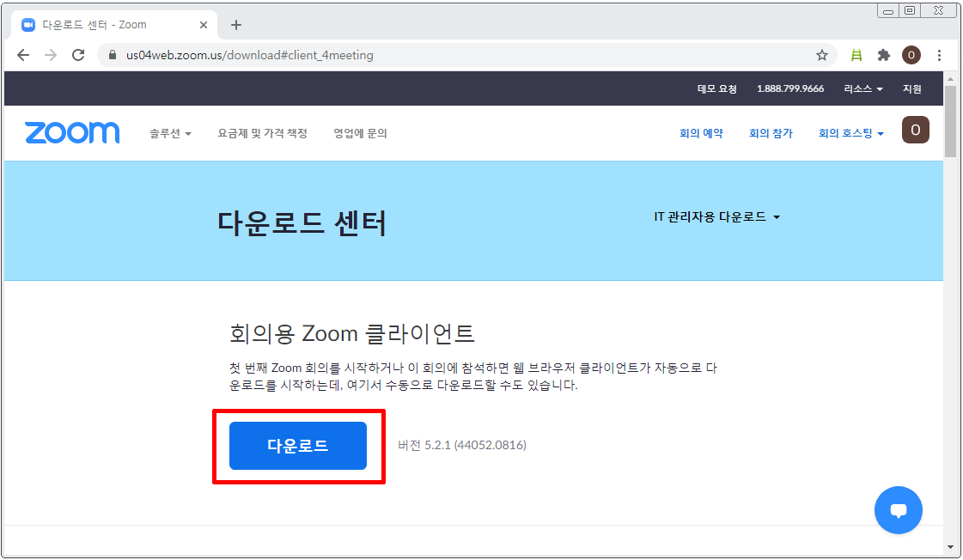Expand the IT 관리자용 다운로드 dropdown

pos(716,216)
